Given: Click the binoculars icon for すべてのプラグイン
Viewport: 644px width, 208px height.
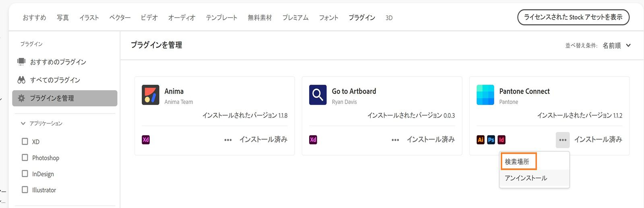Looking at the screenshot, I should (21, 80).
